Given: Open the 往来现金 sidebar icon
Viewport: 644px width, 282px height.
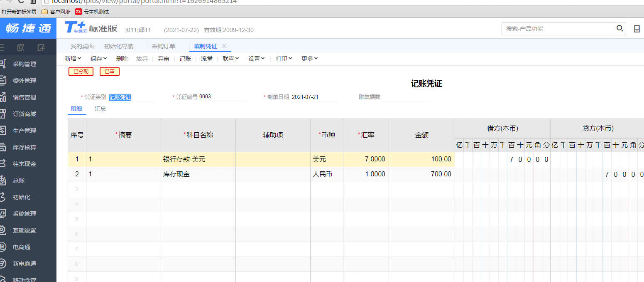Looking at the screenshot, I should pos(2,164).
